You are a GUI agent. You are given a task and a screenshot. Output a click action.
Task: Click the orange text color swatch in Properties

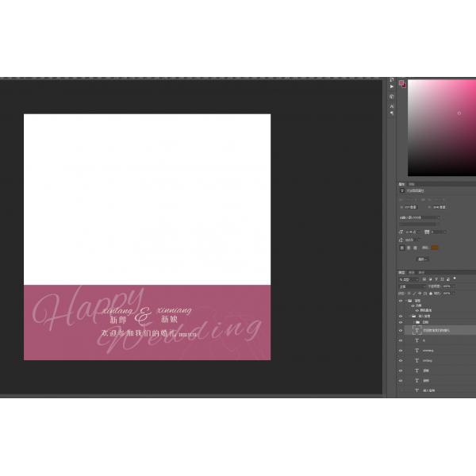coord(435,248)
